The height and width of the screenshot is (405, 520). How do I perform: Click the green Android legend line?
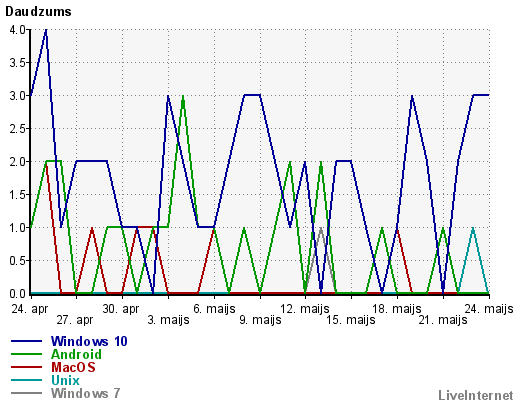[x=26, y=354]
